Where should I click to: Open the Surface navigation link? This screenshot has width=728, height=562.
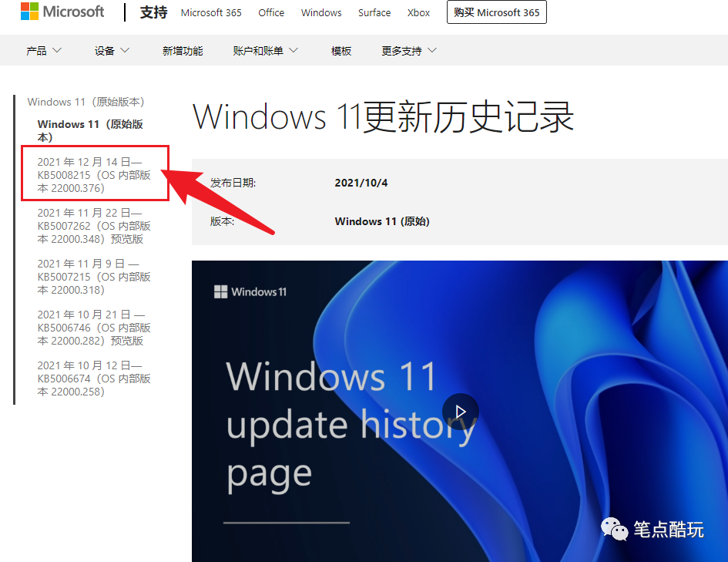click(374, 13)
